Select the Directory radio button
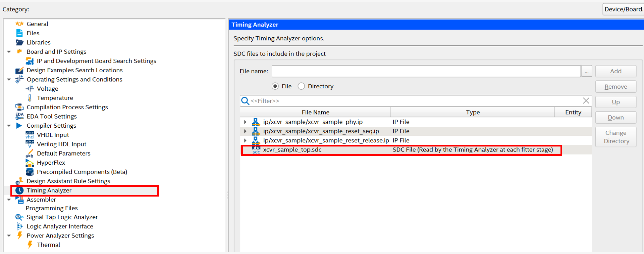644x254 pixels. (x=301, y=86)
